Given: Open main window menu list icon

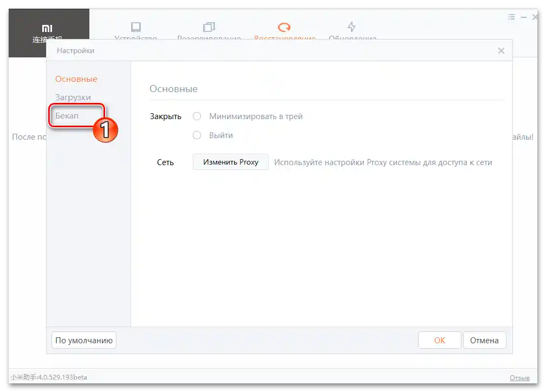Looking at the screenshot, I should pyautogui.click(x=511, y=17).
